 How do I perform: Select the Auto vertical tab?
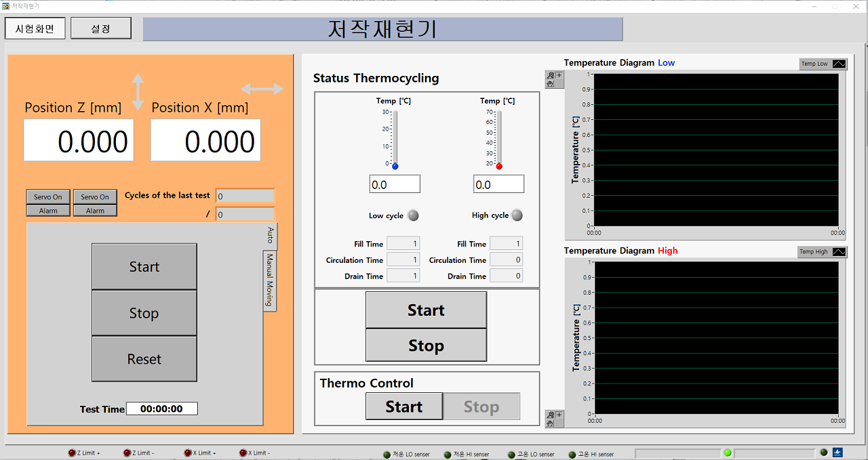(x=270, y=236)
